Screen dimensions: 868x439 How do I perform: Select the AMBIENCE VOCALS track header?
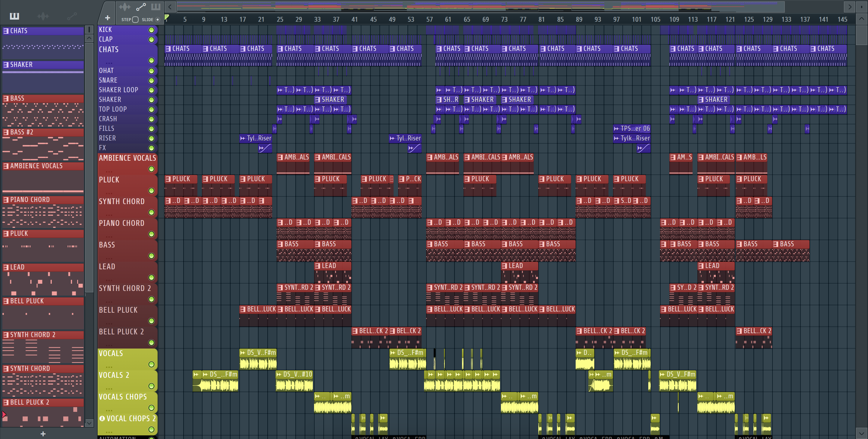pos(127,158)
